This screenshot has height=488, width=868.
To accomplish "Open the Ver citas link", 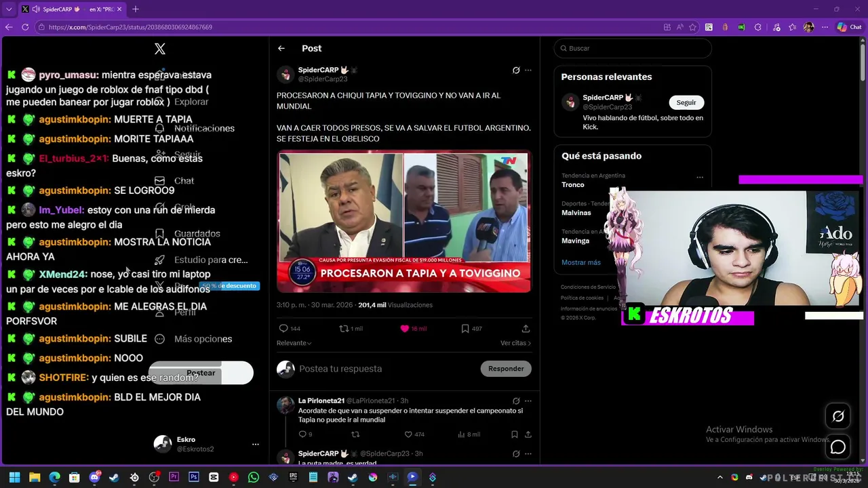I will tap(515, 343).
